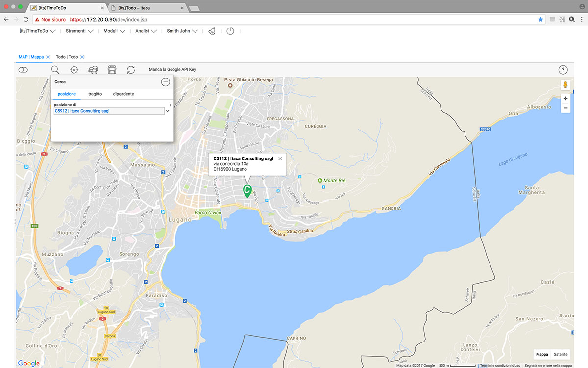Open the search magnifier tool in map toolbar
Image resolution: width=588 pixels, height=368 pixels.
55,70
